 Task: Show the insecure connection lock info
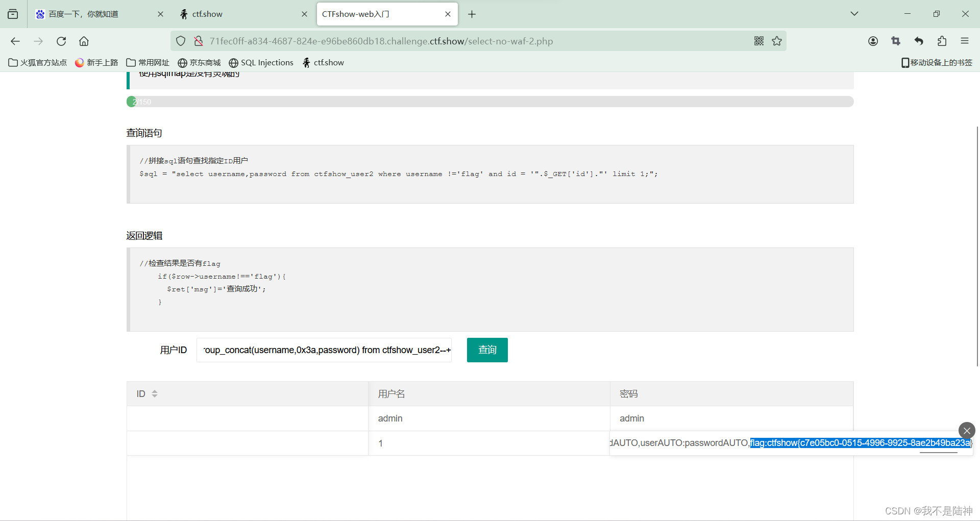[199, 41]
